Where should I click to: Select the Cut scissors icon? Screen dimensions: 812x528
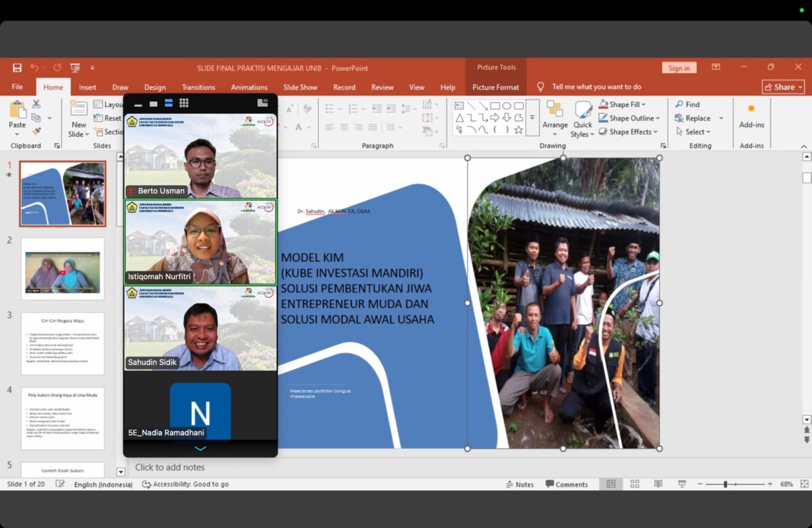click(37, 104)
